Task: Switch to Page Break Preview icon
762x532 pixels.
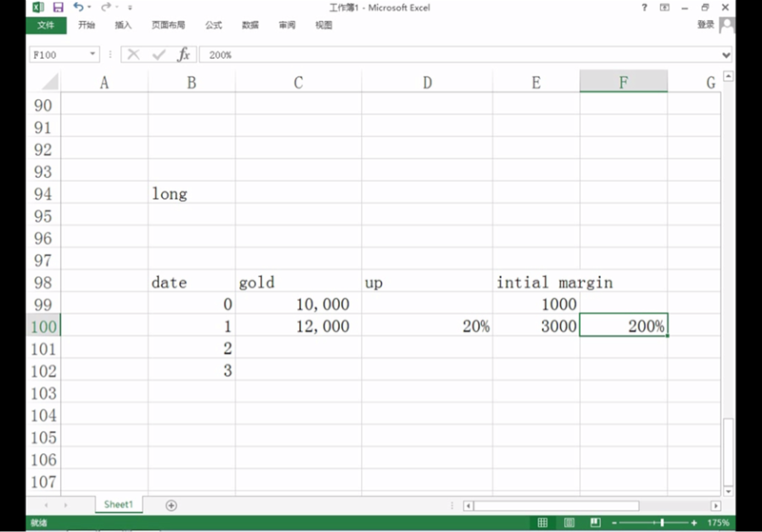Action: coord(594,522)
